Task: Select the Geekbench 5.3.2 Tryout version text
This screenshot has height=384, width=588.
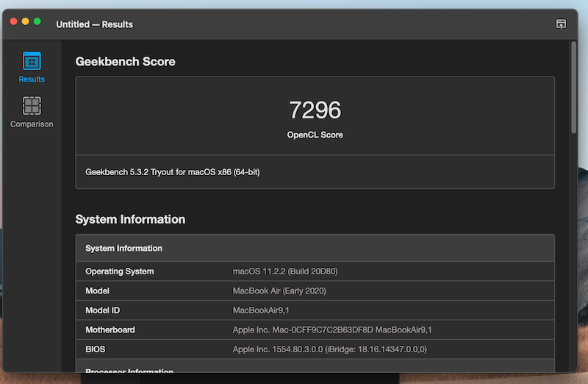Action: click(173, 172)
